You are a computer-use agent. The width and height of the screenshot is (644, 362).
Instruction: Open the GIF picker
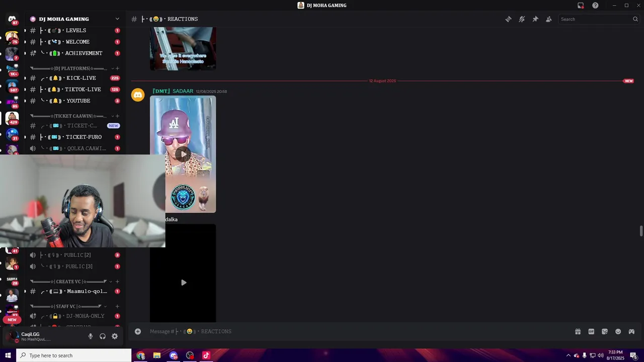pyautogui.click(x=591, y=331)
